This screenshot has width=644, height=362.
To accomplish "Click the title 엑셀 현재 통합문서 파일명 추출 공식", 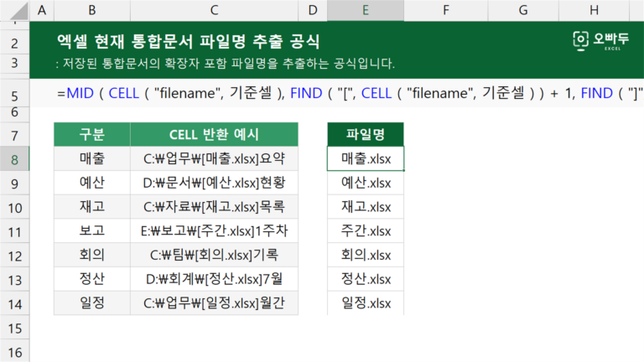I will coord(188,41).
